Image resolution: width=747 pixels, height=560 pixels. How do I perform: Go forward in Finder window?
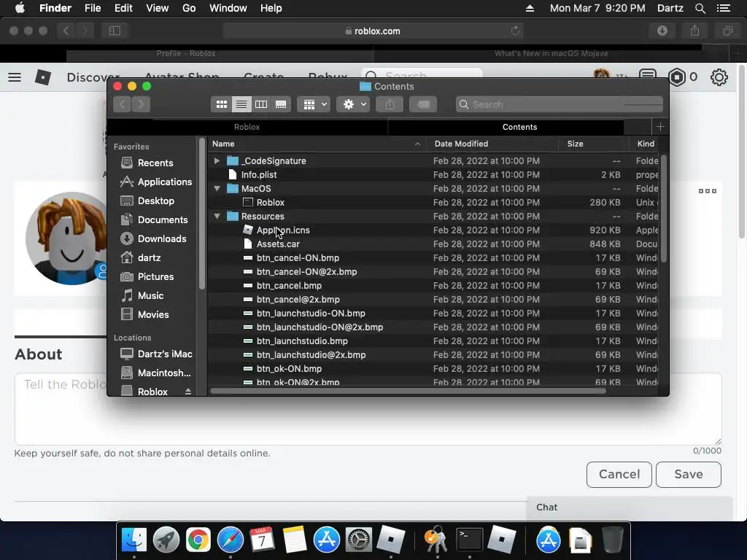tap(141, 104)
